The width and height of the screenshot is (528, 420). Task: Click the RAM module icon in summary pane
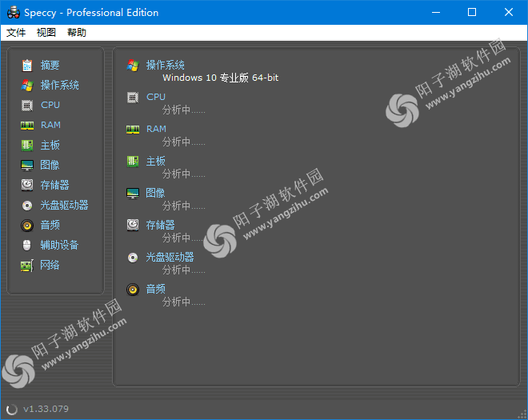pyautogui.click(x=133, y=130)
